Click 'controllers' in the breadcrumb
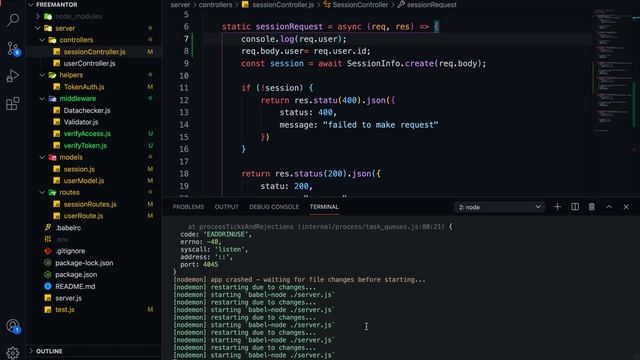The height and width of the screenshot is (360, 640). click(216, 5)
